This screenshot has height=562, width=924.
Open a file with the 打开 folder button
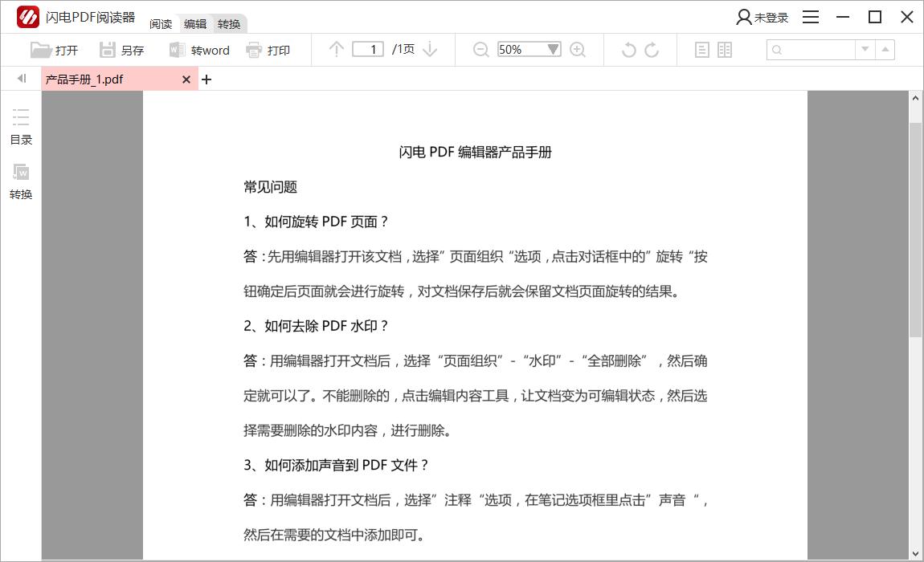54,50
